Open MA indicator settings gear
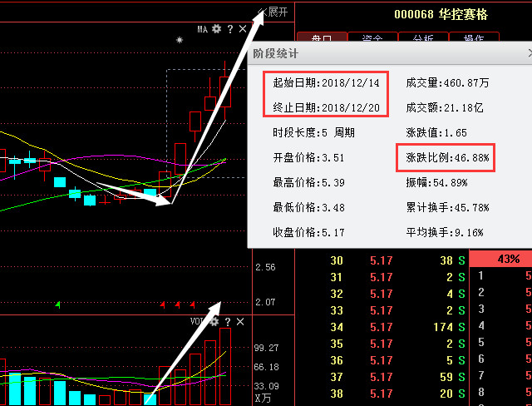This screenshot has width=532, height=406. coord(216,29)
